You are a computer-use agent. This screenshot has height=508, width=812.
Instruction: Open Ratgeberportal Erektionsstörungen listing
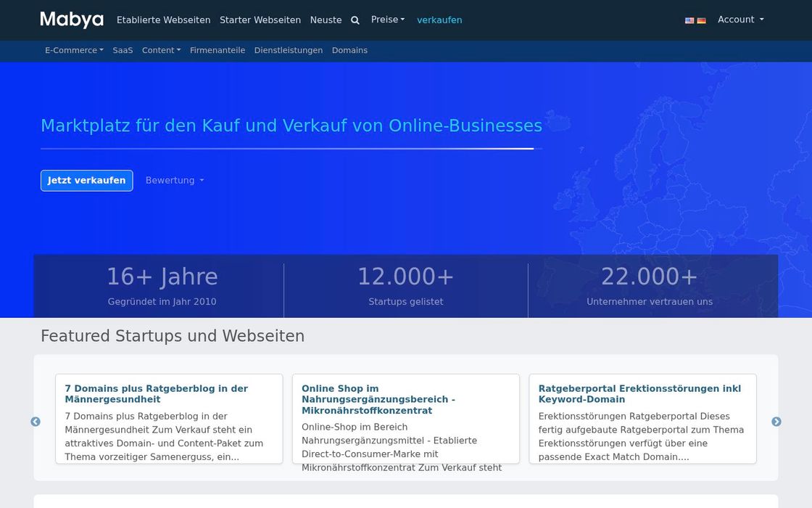(x=639, y=394)
